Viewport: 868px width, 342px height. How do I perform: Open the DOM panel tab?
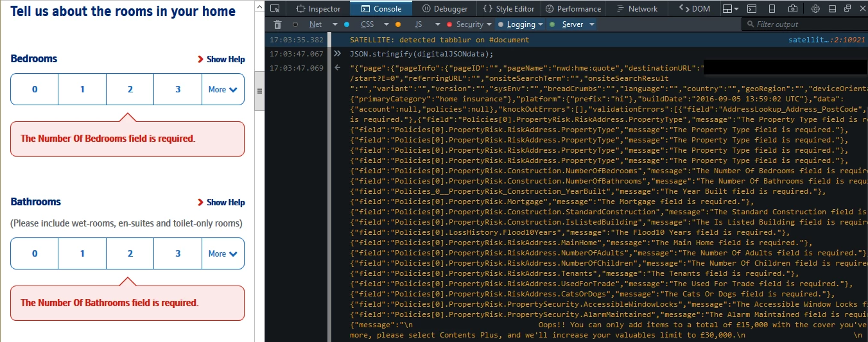point(695,8)
